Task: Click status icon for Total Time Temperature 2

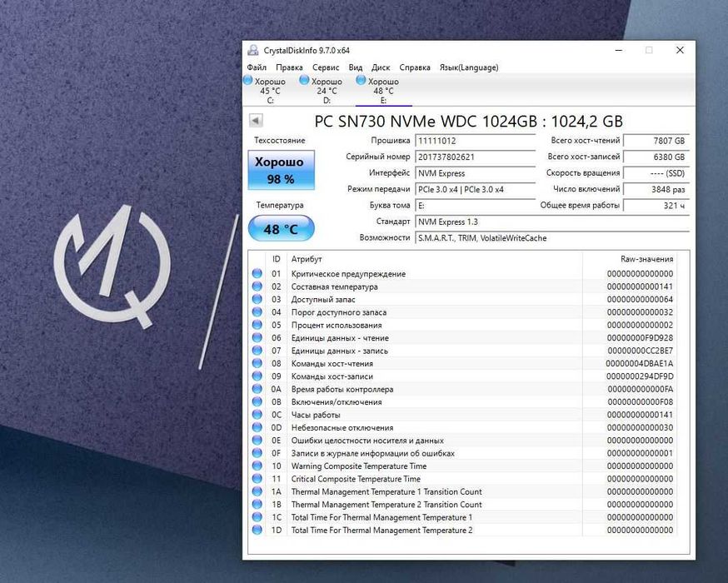Action: pyautogui.click(x=257, y=530)
